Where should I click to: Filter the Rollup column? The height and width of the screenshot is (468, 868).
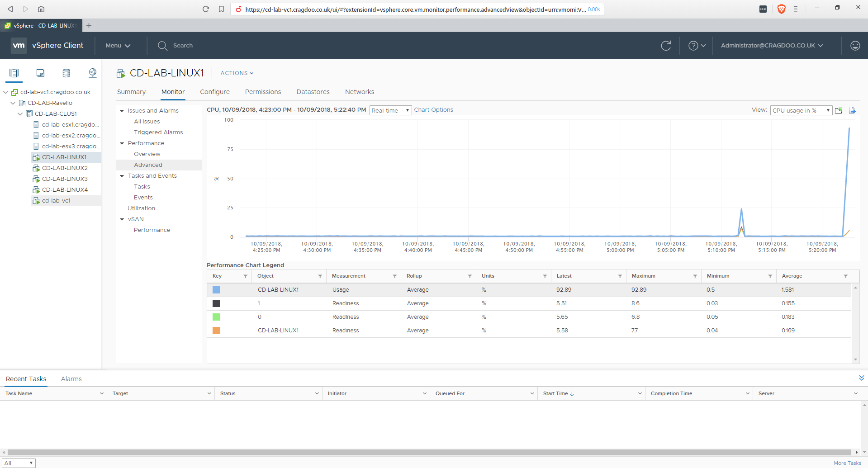pyautogui.click(x=470, y=276)
